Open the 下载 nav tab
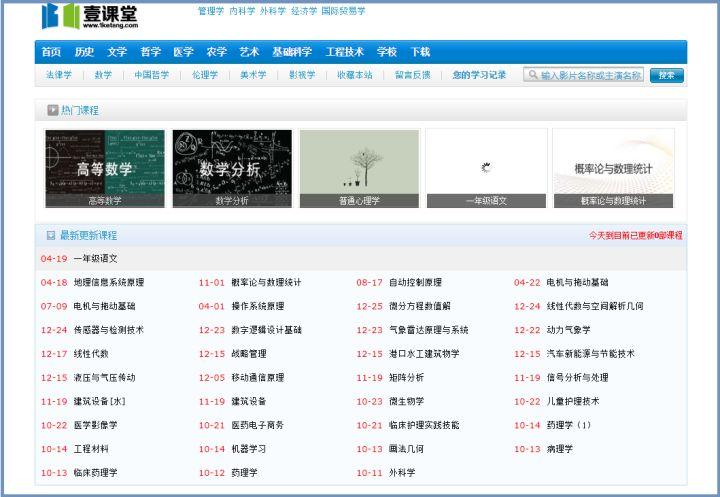Image resolution: width=720 pixels, height=497 pixels. tap(420, 52)
